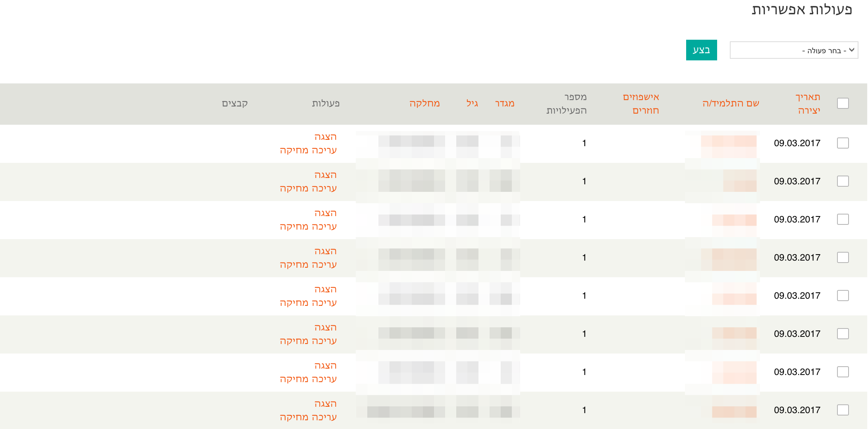Image resolution: width=868 pixels, height=429 pixels.
Task: Click הצגה link in the last row
Action: tap(325, 404)
